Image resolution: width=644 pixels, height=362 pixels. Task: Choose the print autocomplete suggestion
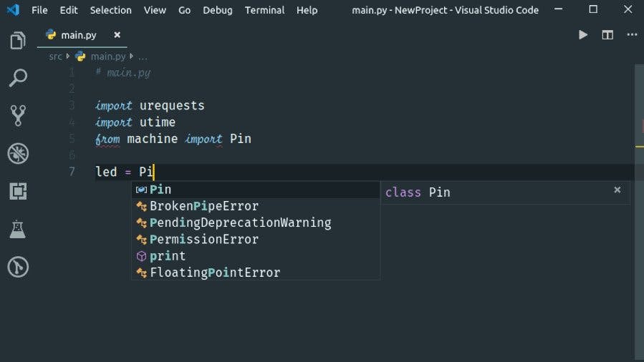tap(168, 255)
